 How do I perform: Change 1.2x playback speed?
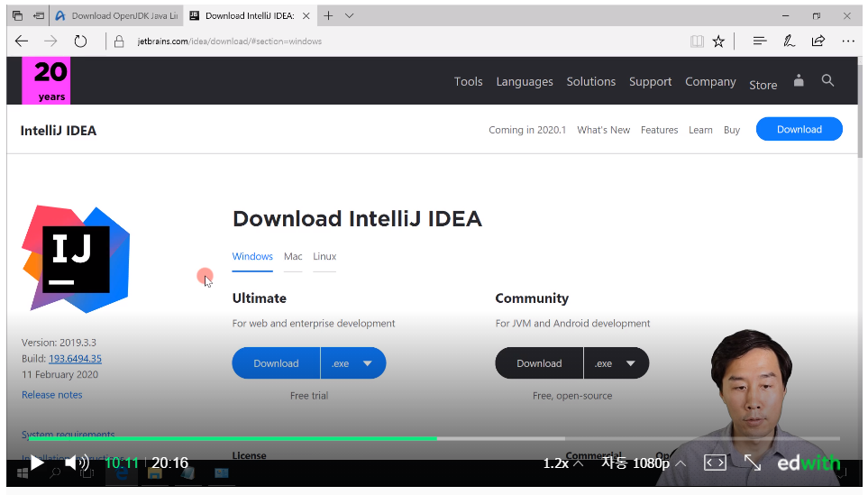[562, 463]
